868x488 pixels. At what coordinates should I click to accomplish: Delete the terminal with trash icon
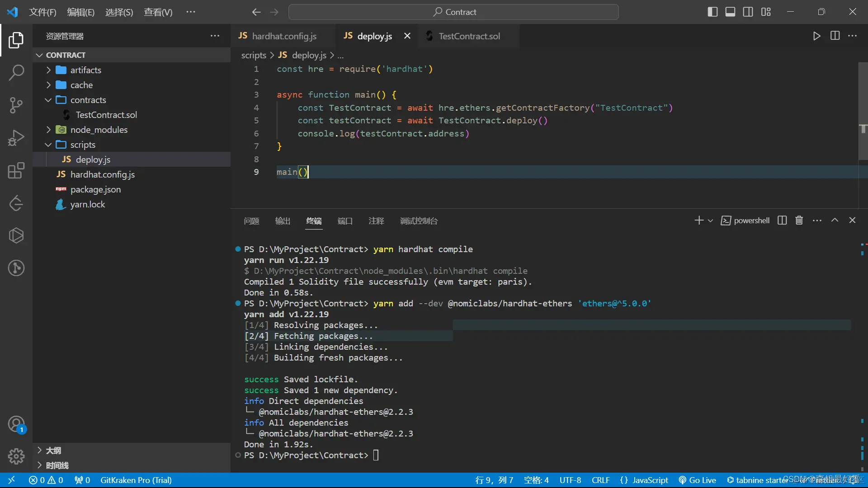tap(799, 221)
